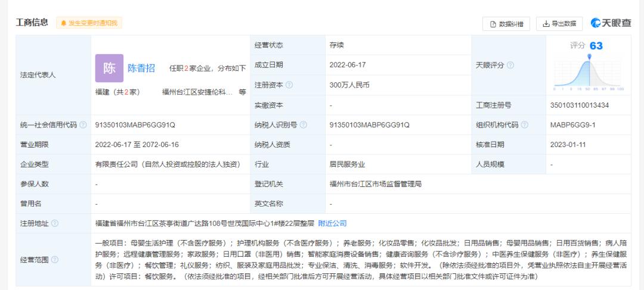Image resolution: width=644 pixels, height=290 pixels.
Task: Open the 天眼查 logo
Action: coord(611,23)
